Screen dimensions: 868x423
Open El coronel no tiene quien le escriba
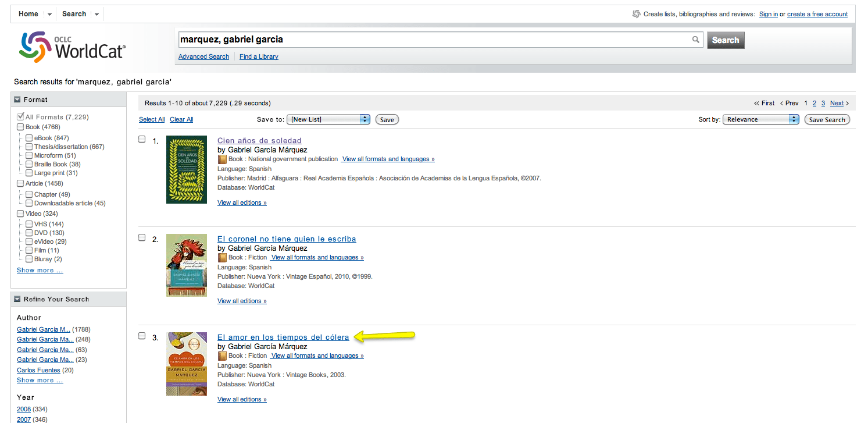(x=287, y=239)
